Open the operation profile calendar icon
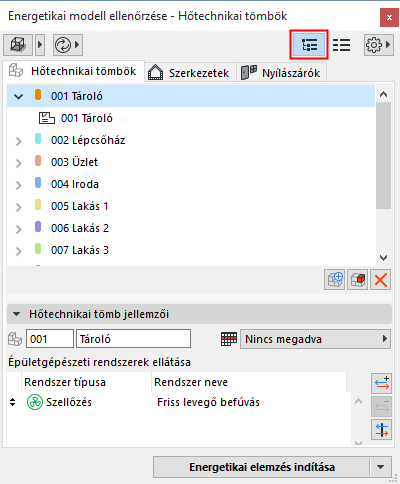The width and height of the screenshot is (400, 484). click(x=229, y=339)
